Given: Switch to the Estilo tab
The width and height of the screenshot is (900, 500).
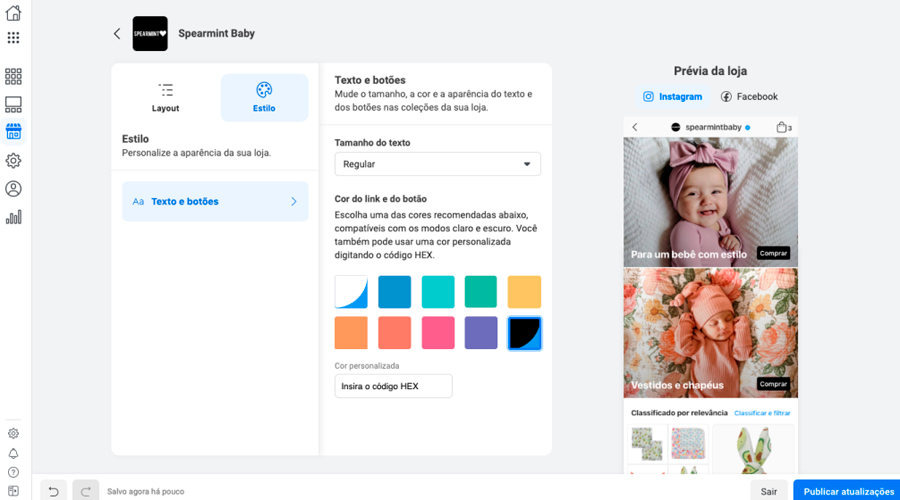Looking at the screenshot, I should [264, 98].
